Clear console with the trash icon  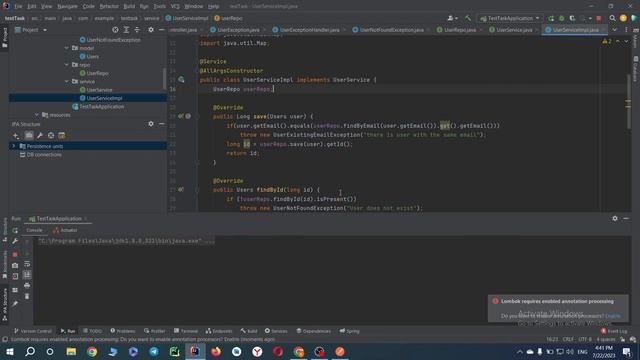(x=27, y=296)
